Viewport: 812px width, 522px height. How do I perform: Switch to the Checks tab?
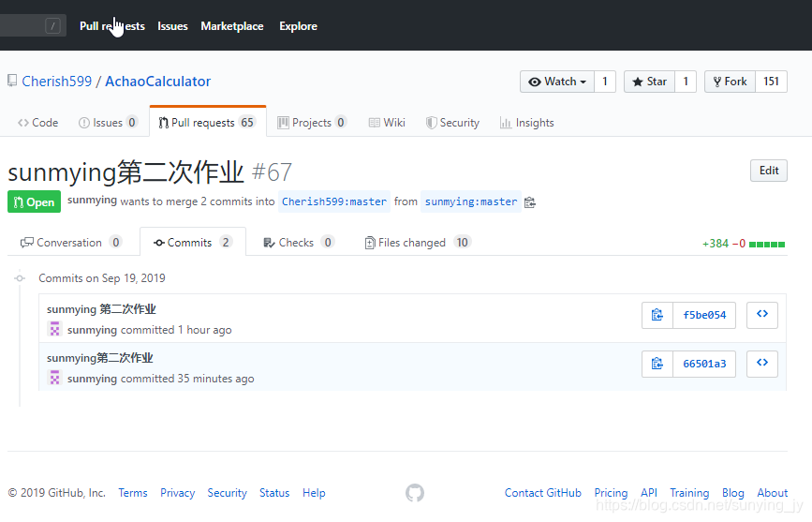[299, 243]
